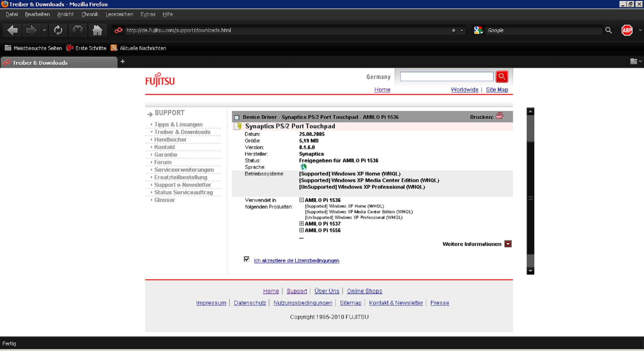Bookmark page with star icon

coord(453,31)
